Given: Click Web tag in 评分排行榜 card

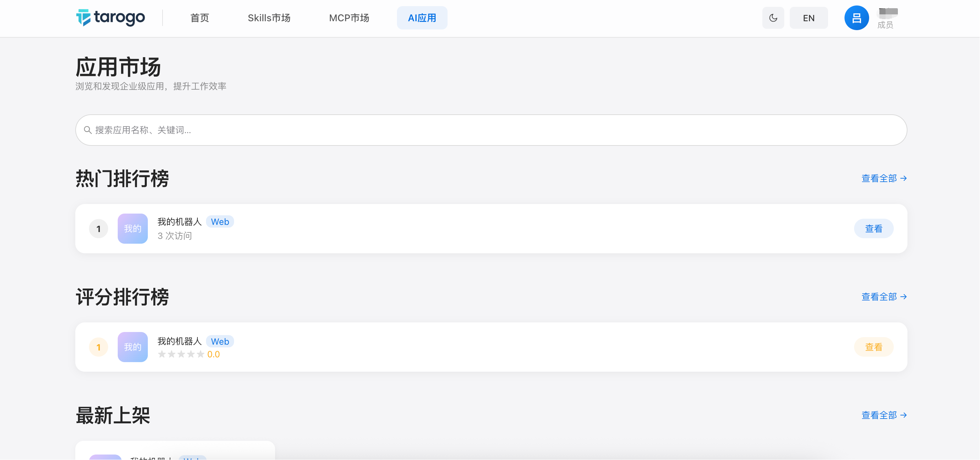Looking at the screenshot, I should (220, 341).
